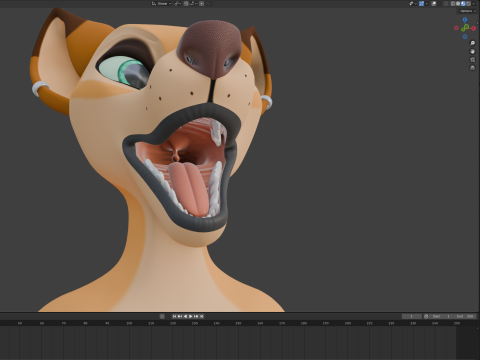Viewport: 480px width, 360px height.
Task: Toggle snapping magnet in header
Action: (186, 3)
